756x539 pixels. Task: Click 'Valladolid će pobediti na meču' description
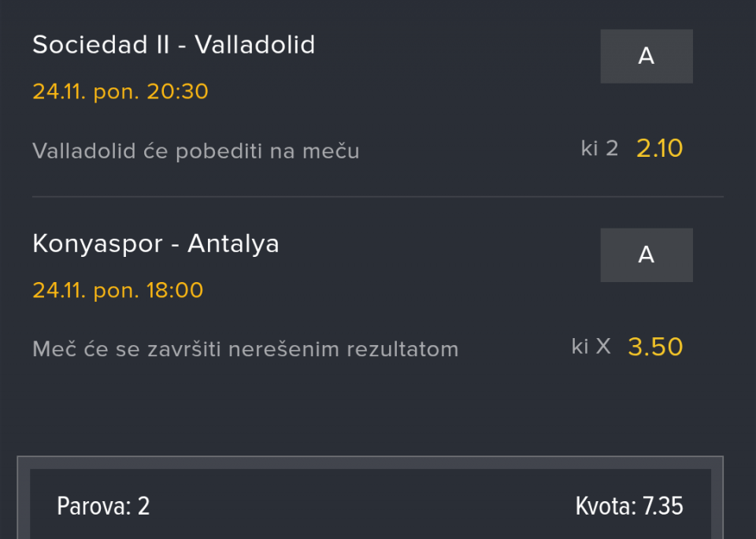(195, 151)
